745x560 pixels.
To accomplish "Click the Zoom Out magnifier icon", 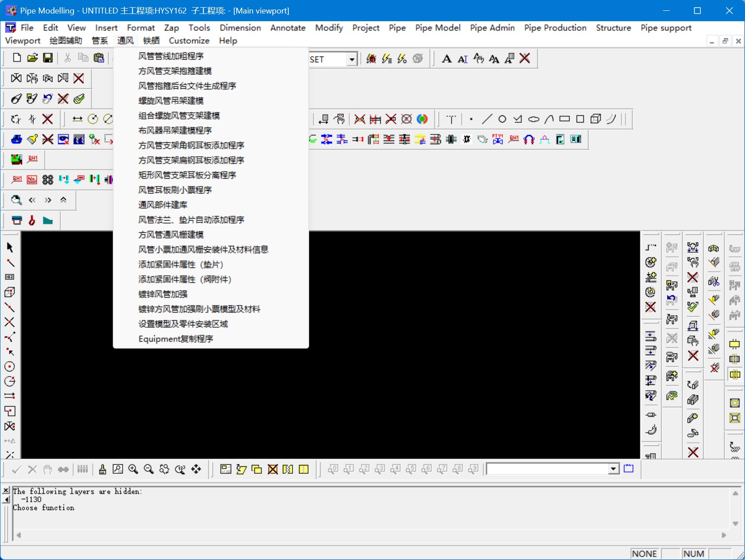I will [148, 469].
